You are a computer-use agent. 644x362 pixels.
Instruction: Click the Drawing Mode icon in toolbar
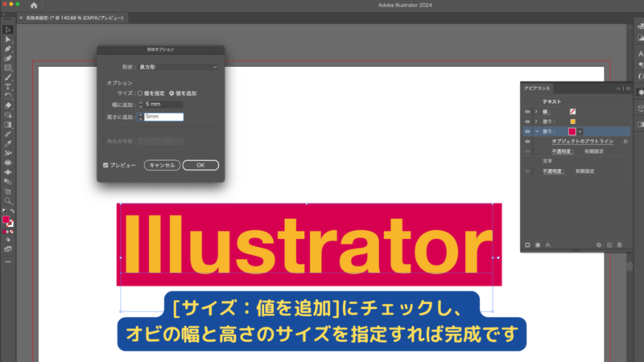[x=8, y=240]
